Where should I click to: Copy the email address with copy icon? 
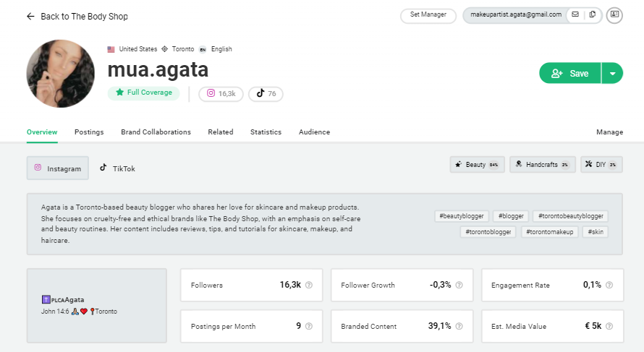pyautogui.click(x=593, y=14)
